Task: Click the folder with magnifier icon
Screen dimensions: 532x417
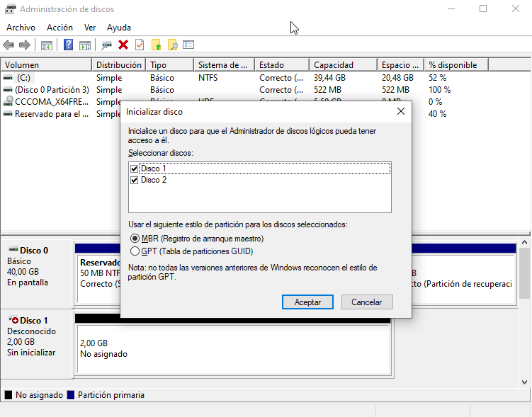Action: click(x=172, y=45)
